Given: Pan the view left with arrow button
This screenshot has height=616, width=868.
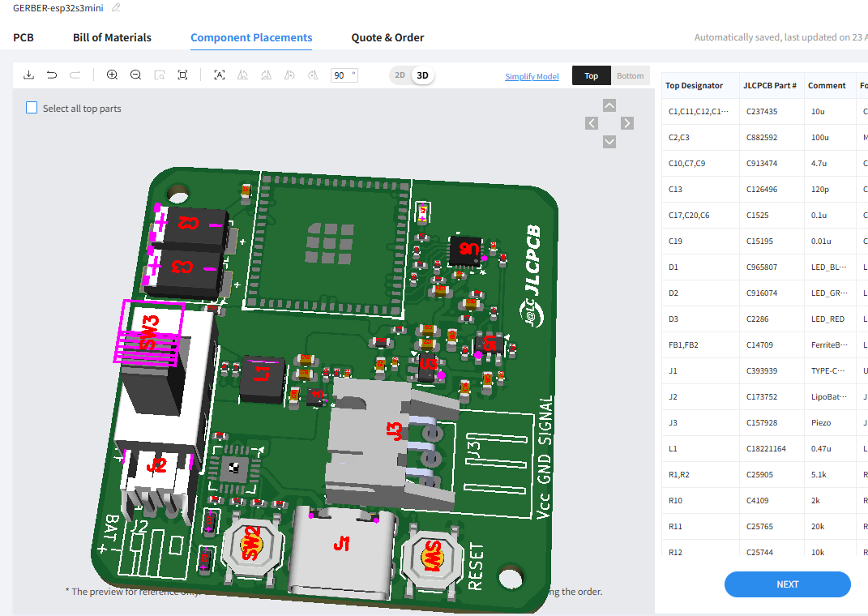Looking at the screenshot, I should 592,123.
